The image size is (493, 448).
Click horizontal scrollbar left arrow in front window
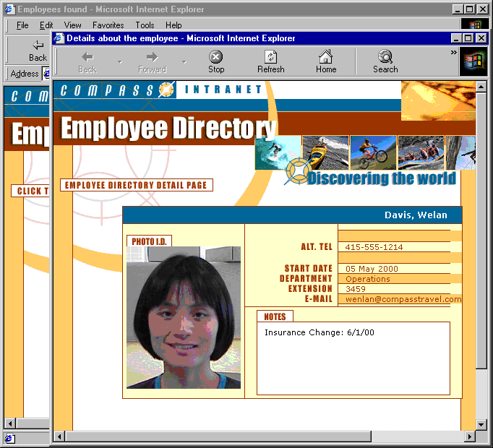(59, 436)
